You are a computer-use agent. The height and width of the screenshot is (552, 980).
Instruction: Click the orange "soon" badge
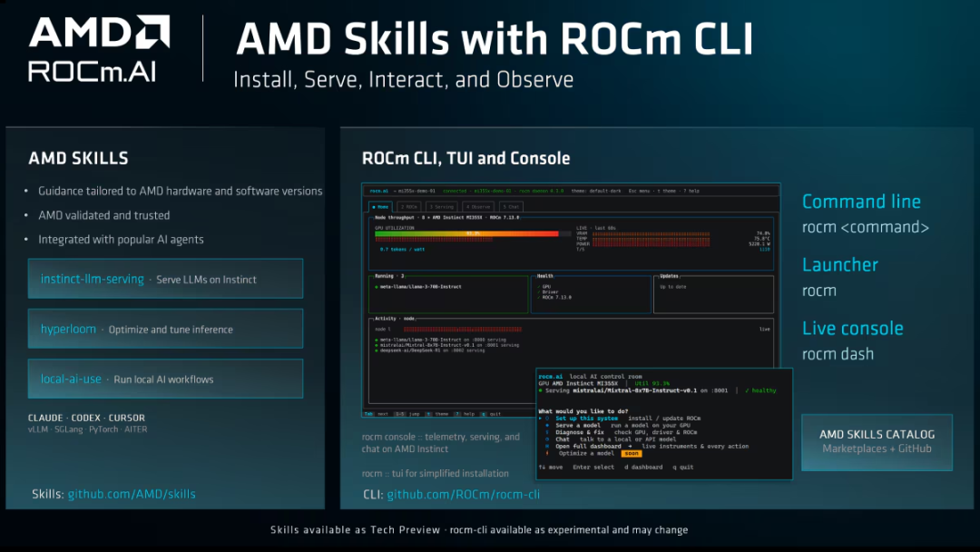tap(632, 453)
